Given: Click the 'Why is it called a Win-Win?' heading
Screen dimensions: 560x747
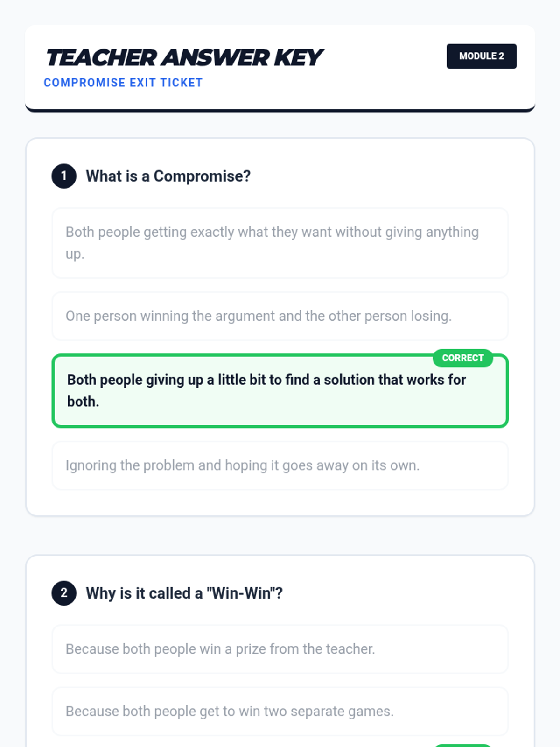Looking at the screenshot, I should (184, 593).
